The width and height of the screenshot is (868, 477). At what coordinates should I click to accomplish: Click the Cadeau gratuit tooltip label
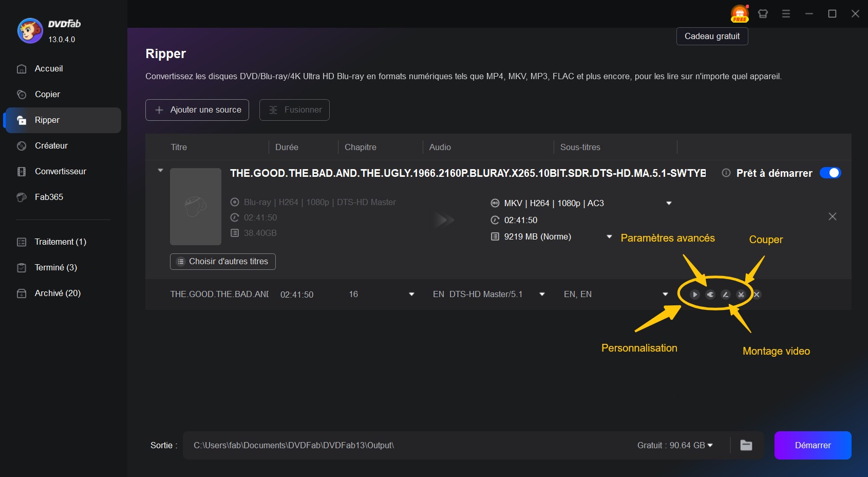712,36
